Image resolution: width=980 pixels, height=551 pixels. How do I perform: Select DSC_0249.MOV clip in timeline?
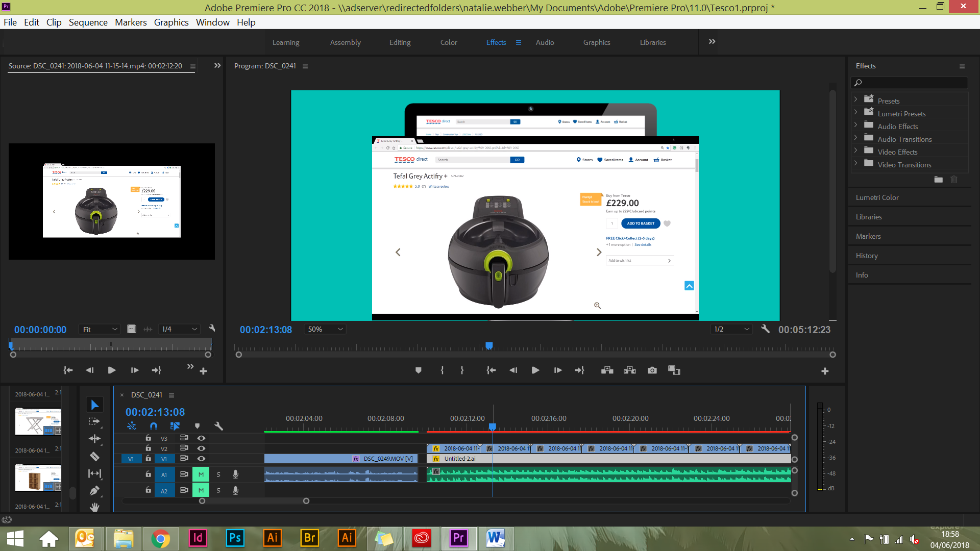(x=341, y=459)
